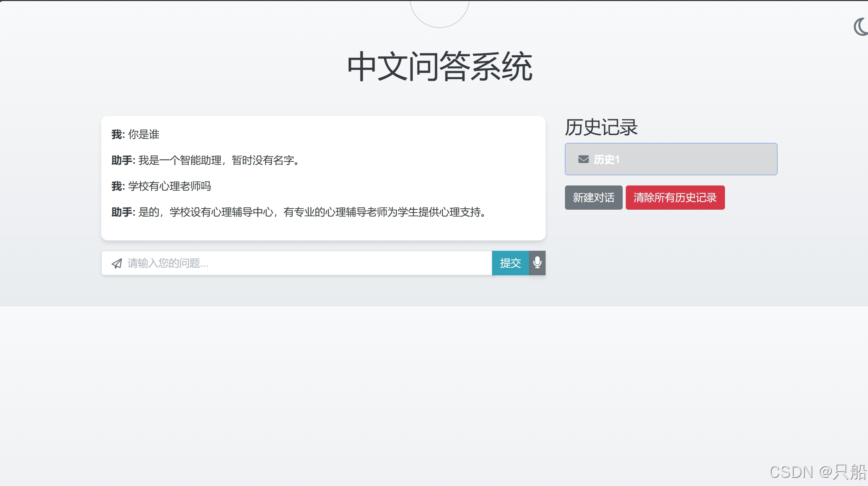
Task: Clear all history with 清除所有历史记录
Action: [675, 198]
